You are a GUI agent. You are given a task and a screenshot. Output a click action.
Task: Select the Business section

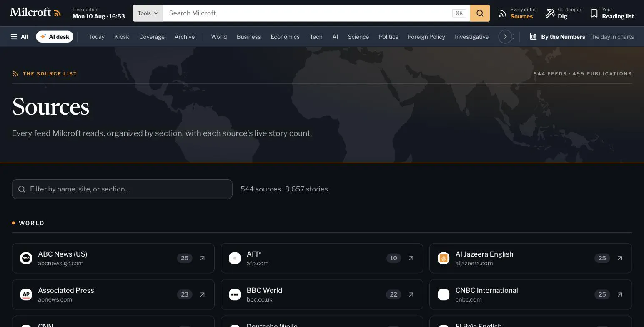click(x=248, y=37)
